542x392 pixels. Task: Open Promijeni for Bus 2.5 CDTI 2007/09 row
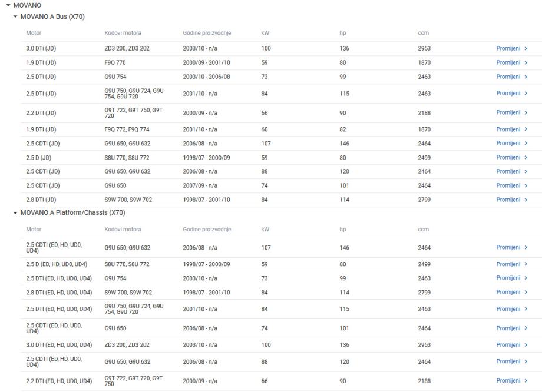click(508, 185)
